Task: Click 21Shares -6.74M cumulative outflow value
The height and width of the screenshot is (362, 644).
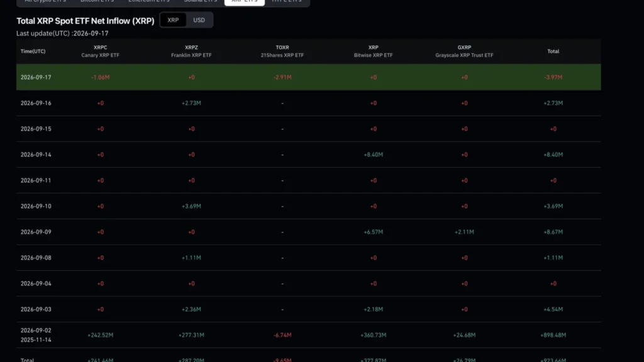Action: coord(282,335)
